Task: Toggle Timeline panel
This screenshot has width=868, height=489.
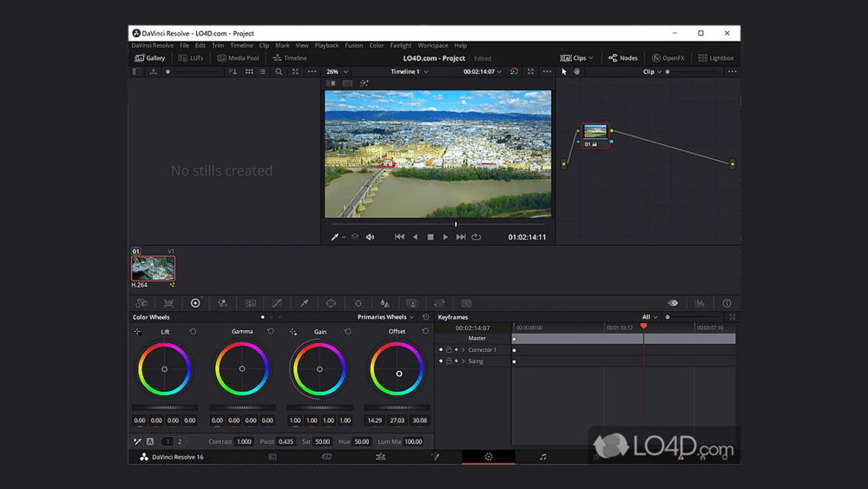Action: click(290, 57)
